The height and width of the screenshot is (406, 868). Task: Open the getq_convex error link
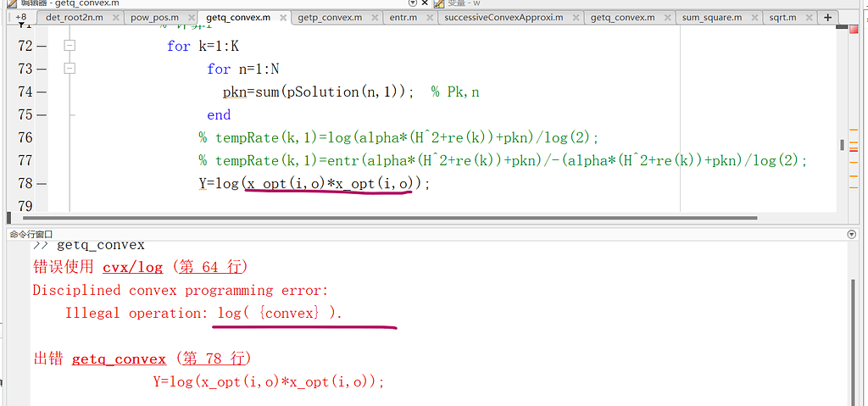tap(119, 359)
